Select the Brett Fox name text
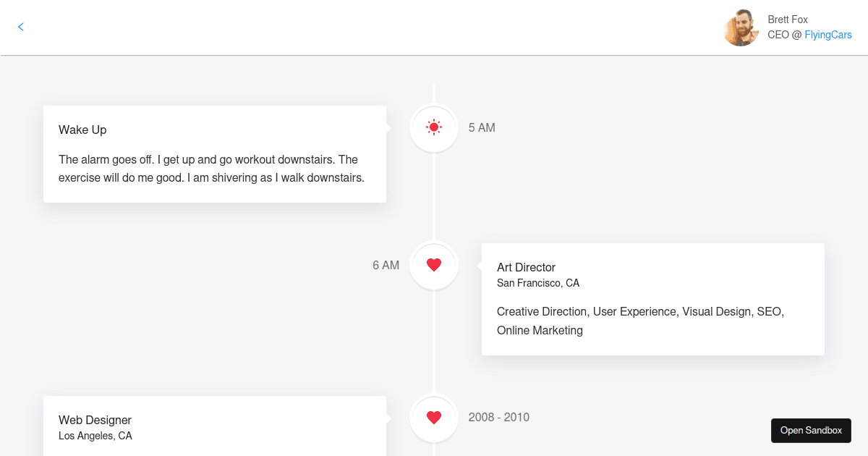The width and height of the screenshot is (868, 456). tap(788, 19)
